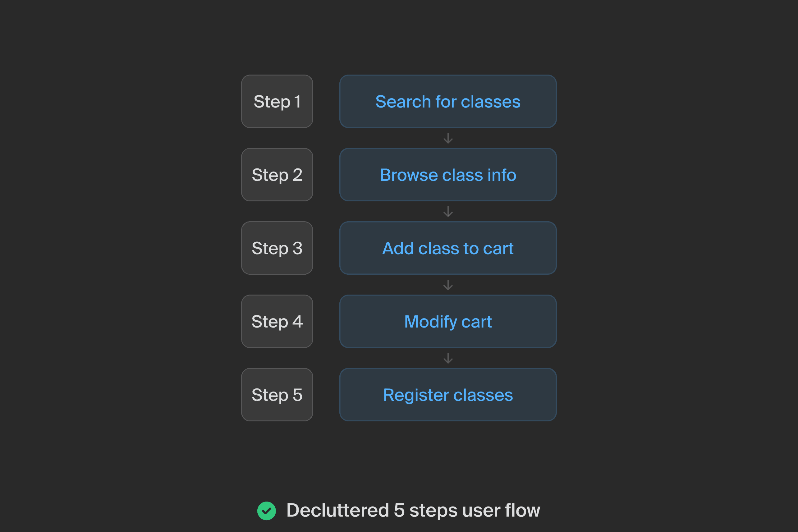Click the Modify cart box
This screenshot has width=798, height=532.
(448, 321)
